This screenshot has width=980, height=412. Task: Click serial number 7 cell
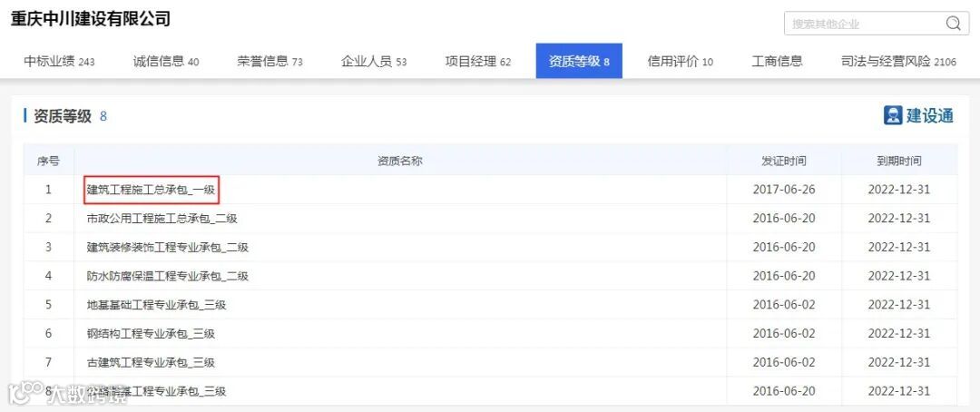pos(48,362)
